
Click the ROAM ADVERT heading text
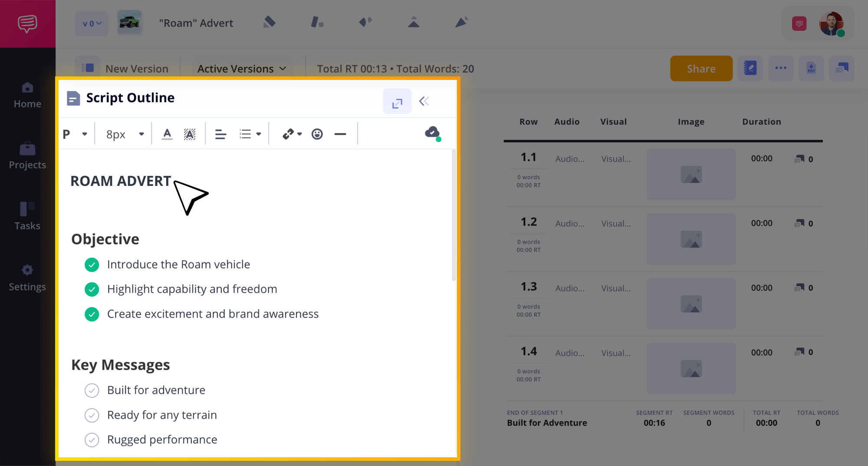pos(121,181)
